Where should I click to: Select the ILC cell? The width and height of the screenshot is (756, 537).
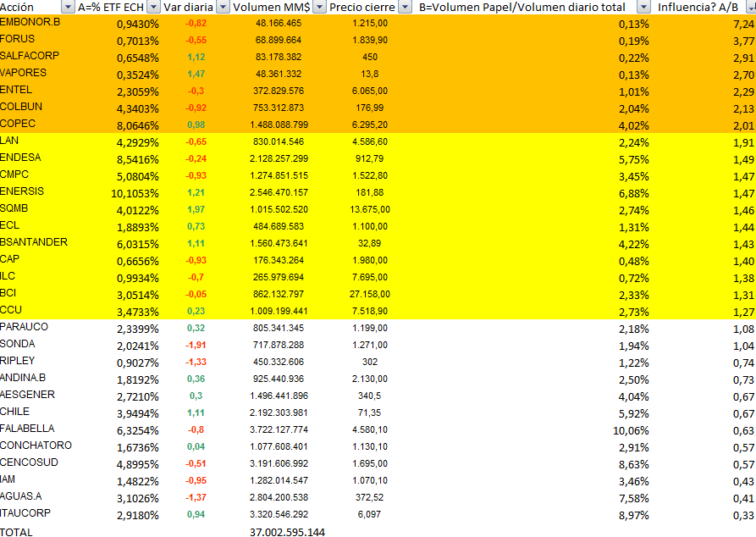point(8,275)
